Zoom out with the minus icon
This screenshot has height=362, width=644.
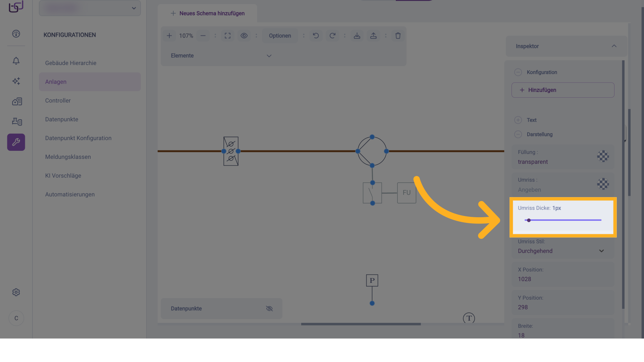(x=203, y=36)
